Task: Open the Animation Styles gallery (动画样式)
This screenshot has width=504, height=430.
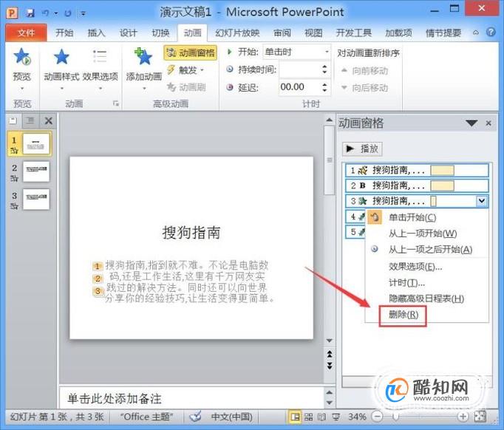Action: point(61,67)
